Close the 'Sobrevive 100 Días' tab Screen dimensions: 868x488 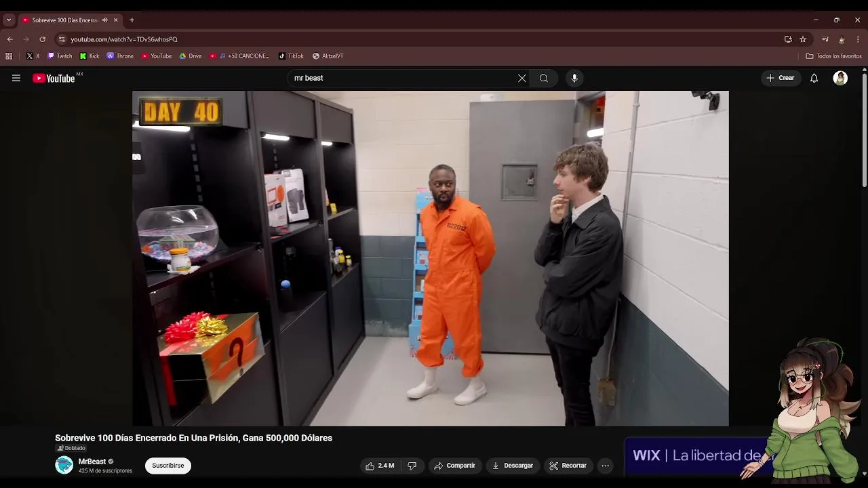click(116, 20)
